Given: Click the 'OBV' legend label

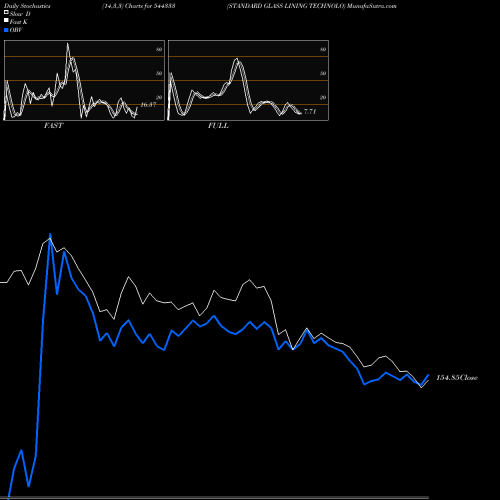Looking at the screenshot, I should [x=16, y=30].
